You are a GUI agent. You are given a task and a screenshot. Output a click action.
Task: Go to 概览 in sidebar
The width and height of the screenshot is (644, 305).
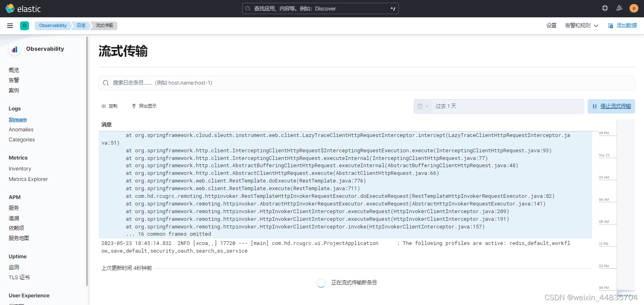(x=14, y=70)
